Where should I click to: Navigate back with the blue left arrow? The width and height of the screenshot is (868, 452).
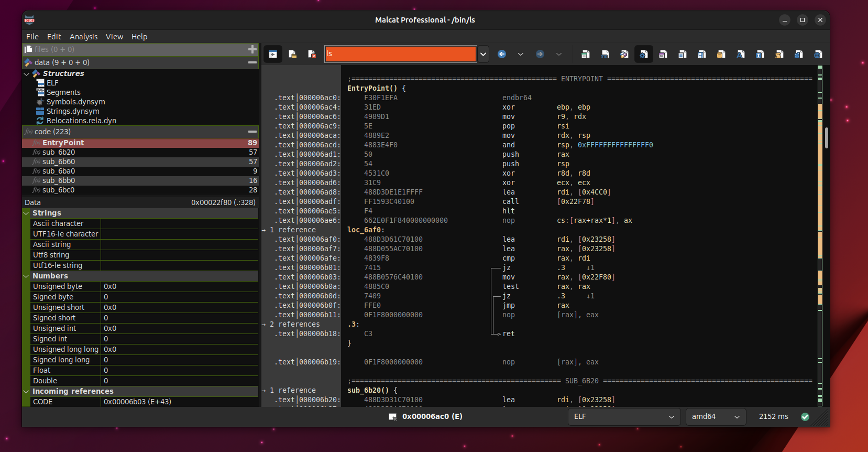click(502, 54)
